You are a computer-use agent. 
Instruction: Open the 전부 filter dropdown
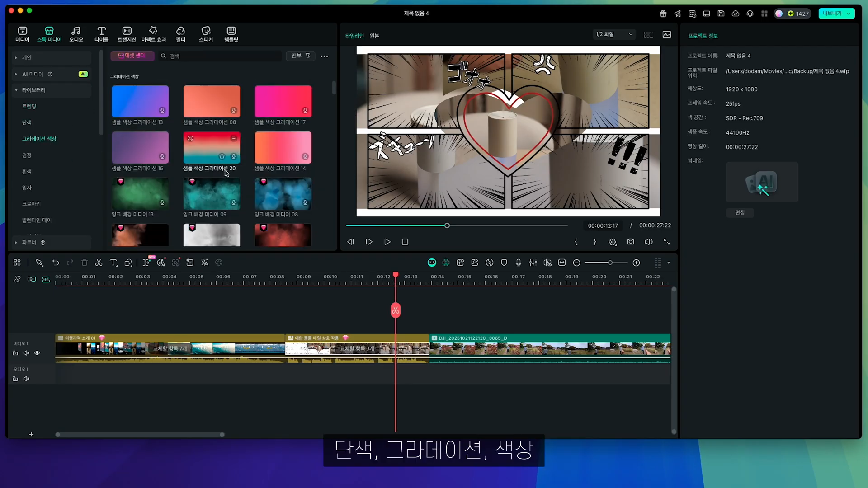301,56
